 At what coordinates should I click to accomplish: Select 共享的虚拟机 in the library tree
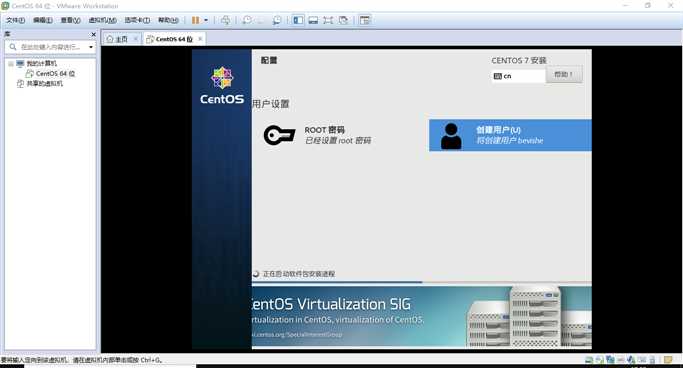tap(44, 84)
